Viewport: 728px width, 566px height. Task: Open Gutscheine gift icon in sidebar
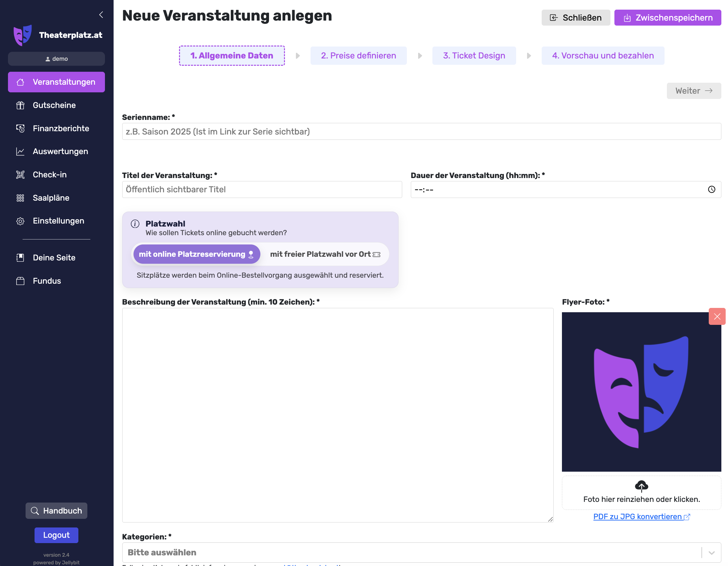click(20, 105)
